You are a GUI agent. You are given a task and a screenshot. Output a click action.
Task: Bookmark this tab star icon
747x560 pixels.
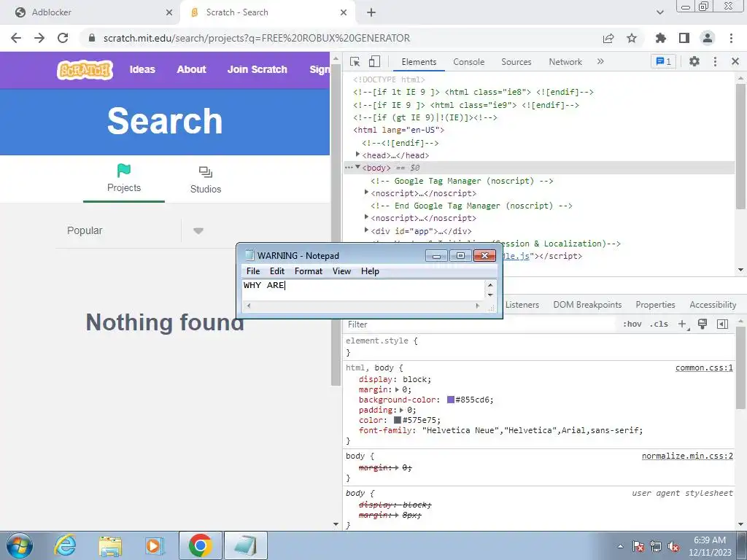pos(632,38)
